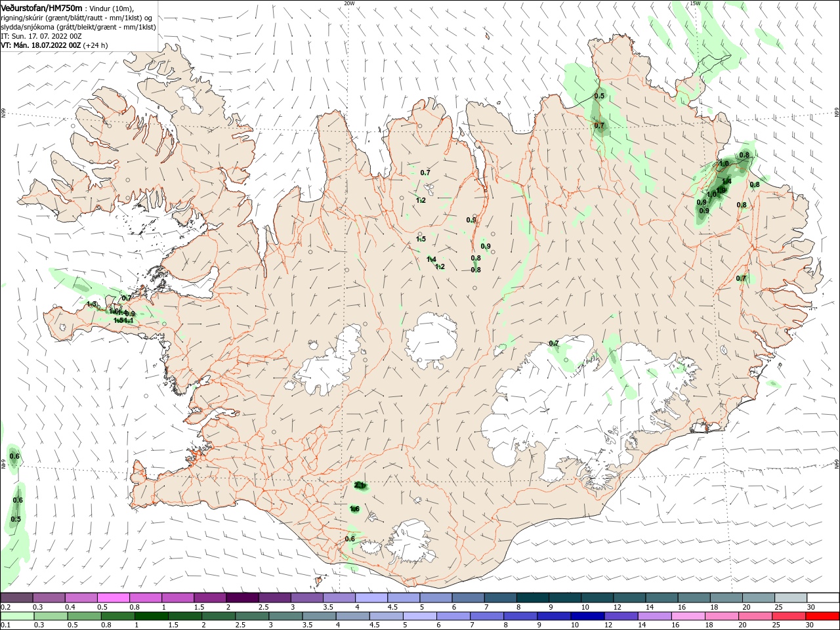840x630 pixels.
Task: Click the 0.4 label in the upper legend
Action: pyautogui.click(x=70, y=607)
